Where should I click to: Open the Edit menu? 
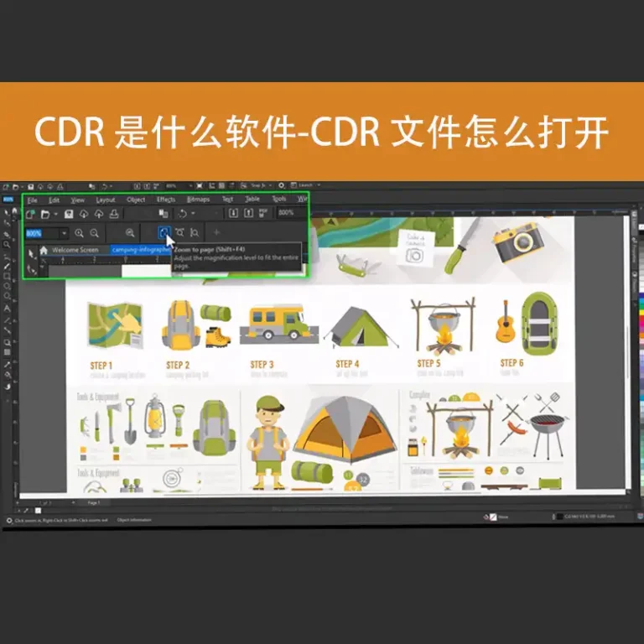(54, 200)
